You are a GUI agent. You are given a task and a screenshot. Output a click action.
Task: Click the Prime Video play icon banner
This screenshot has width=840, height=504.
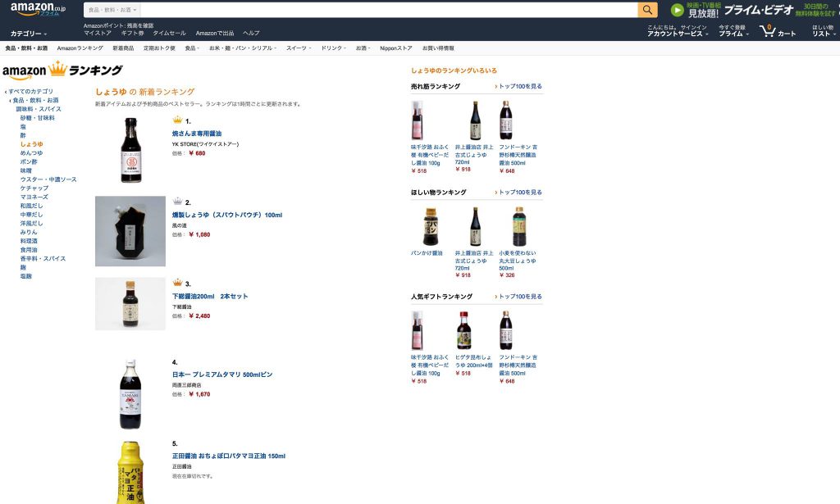click(x=677, y=10)
